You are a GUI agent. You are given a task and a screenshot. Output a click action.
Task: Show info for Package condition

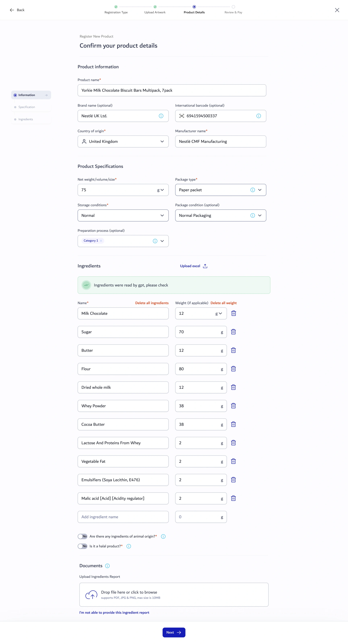pos(252,215)
